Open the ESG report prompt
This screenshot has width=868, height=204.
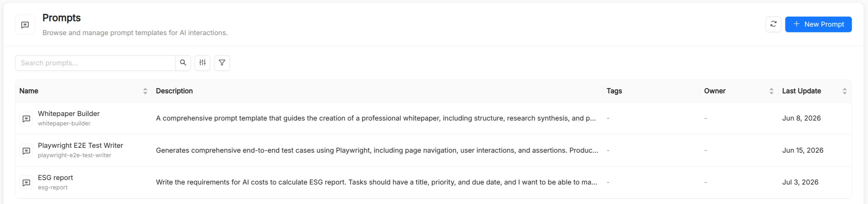tap(55, 177)
